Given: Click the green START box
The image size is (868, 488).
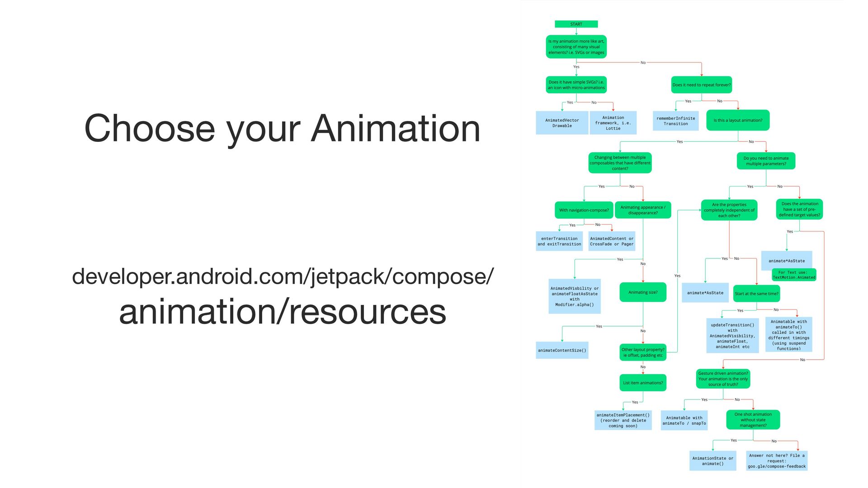Looking at the screenshot, I should [x=576, y=24].
